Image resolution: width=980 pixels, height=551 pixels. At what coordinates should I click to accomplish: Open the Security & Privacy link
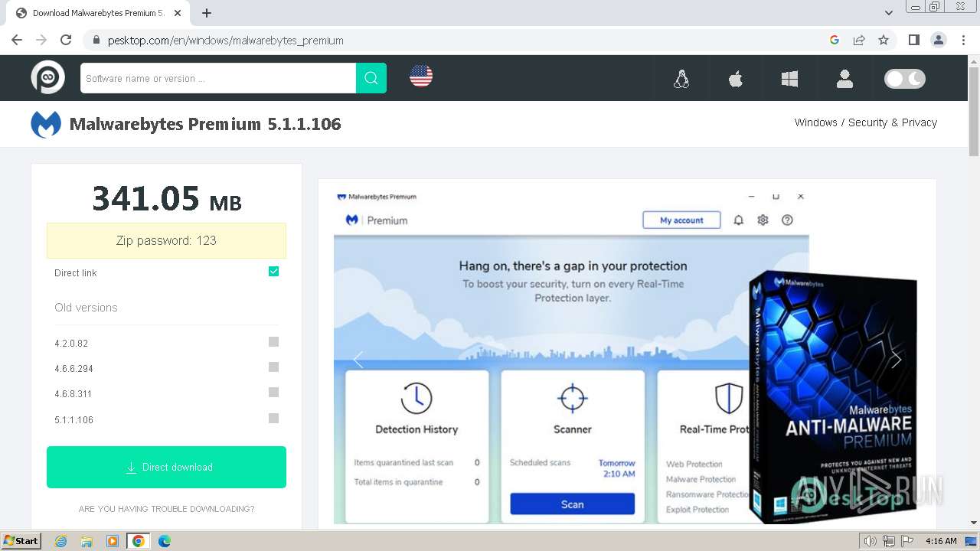(x=892, y=122)
